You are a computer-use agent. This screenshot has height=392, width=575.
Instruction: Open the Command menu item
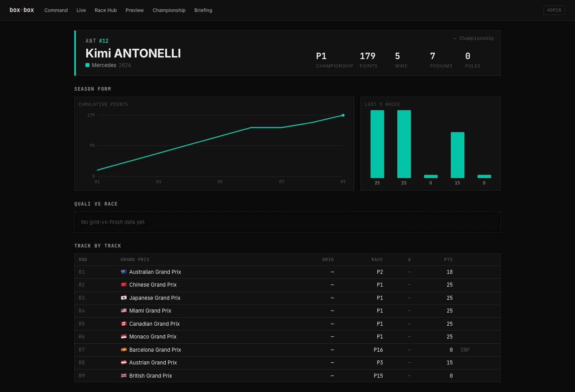(56, 10)
